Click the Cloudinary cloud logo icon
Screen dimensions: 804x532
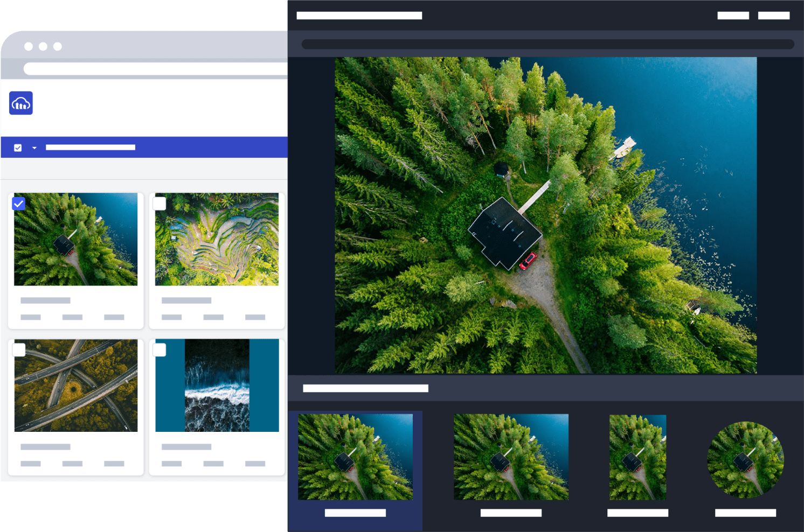[21, 103]
